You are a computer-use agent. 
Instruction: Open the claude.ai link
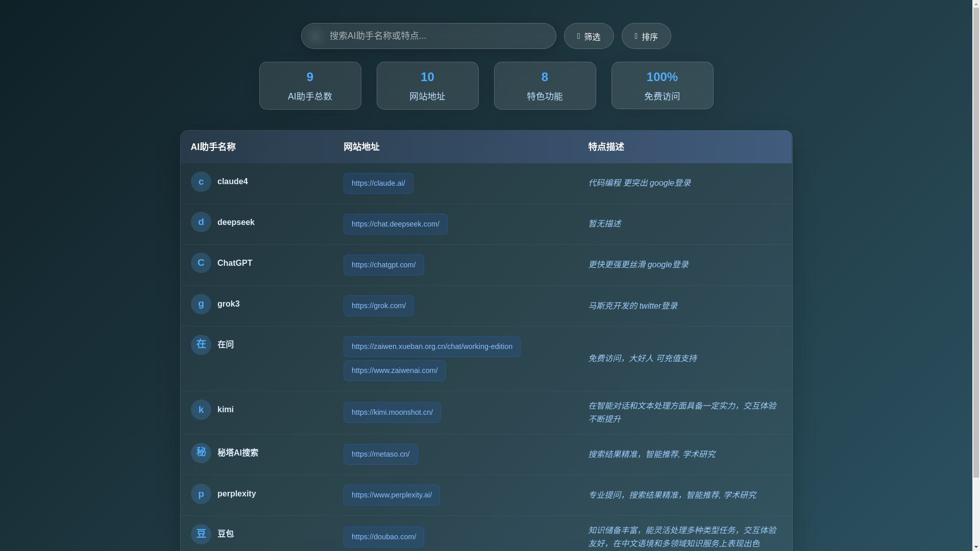click(378, 183)
